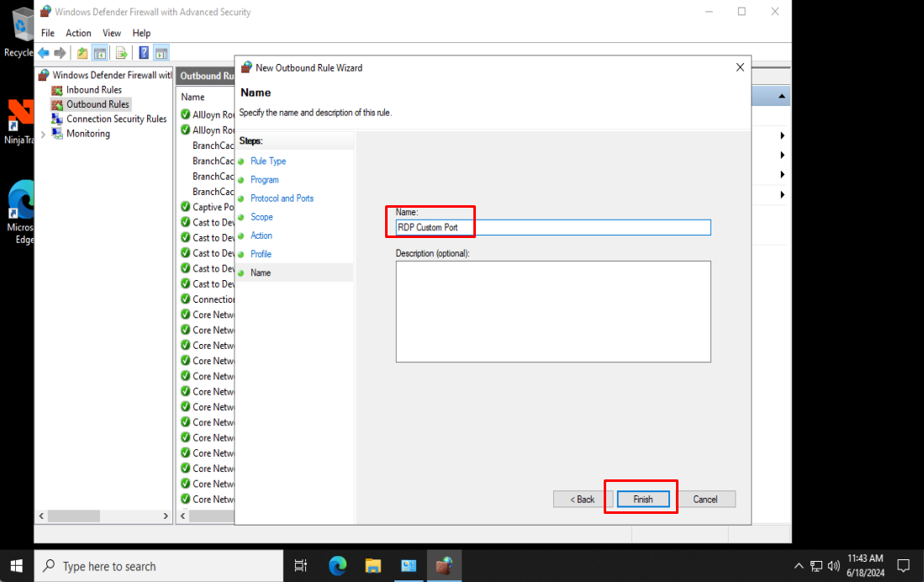The image size is (924, 582).
Task: Select the Connection rule row
Action: [x=213, y=299]
